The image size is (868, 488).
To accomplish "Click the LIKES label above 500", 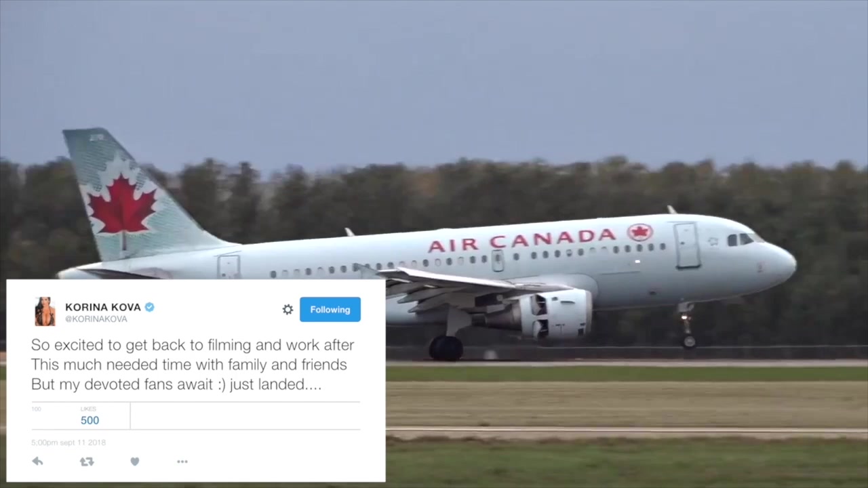I will tap(88, 409).
